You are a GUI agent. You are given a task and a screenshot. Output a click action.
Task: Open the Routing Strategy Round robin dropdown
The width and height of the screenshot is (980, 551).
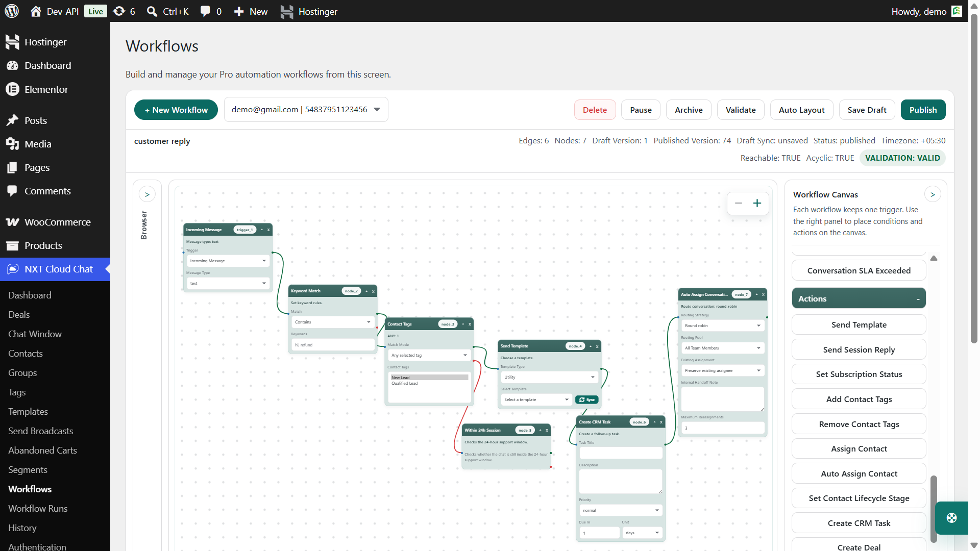[723, 326]
